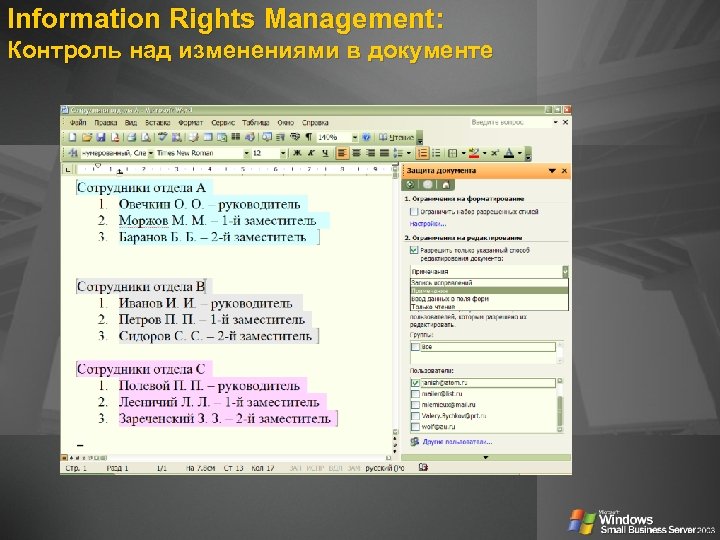
Task: Toggle the numbered list icon
Action: click(x=422, y=153)
